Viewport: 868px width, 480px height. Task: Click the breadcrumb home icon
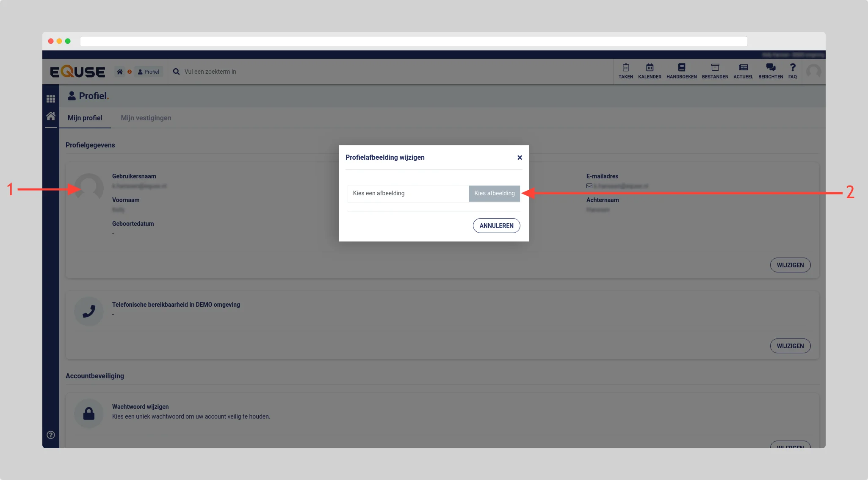[x=120, y=72]
